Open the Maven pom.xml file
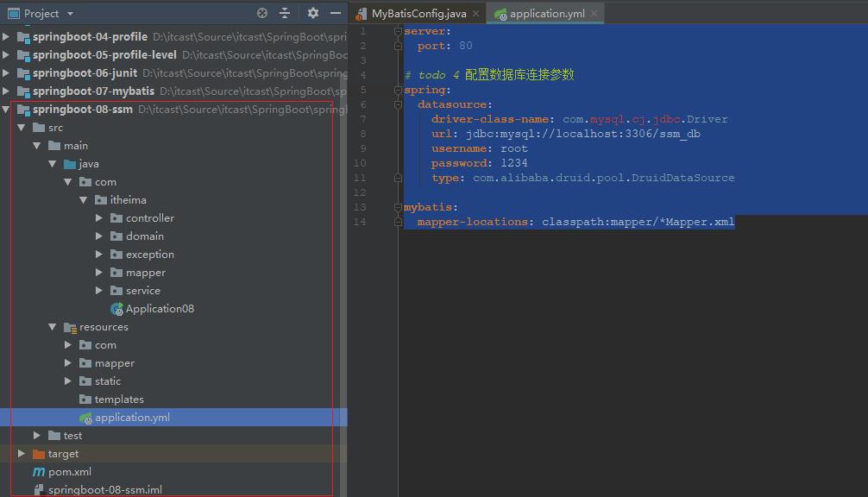 tap(69, 472)
